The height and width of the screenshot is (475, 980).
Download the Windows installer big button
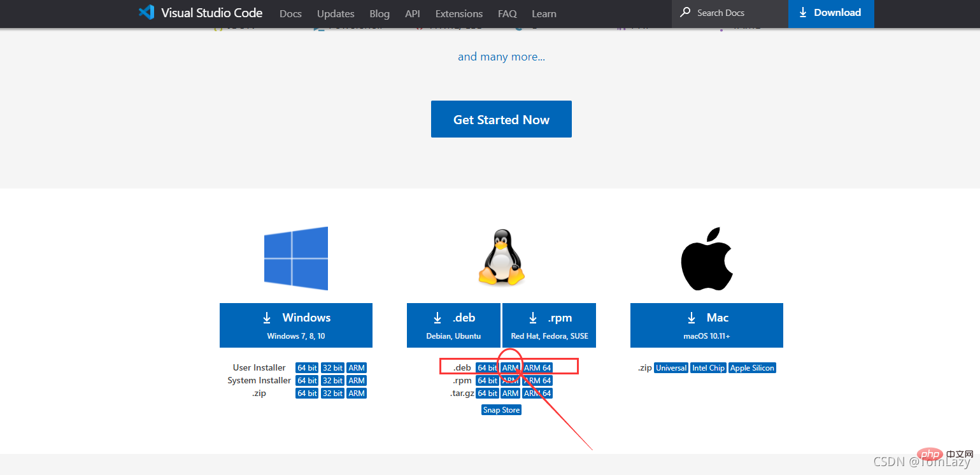tap(296, 325)
